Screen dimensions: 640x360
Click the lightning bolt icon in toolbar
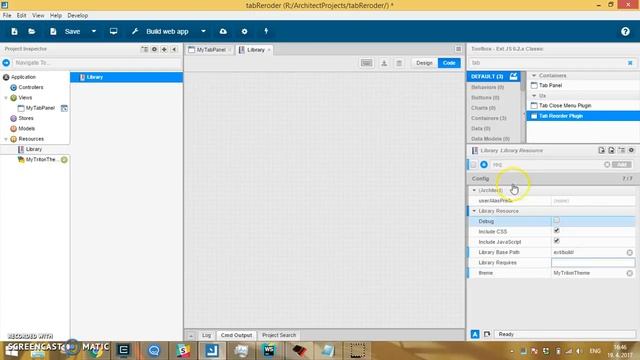(x=266, y=31)
